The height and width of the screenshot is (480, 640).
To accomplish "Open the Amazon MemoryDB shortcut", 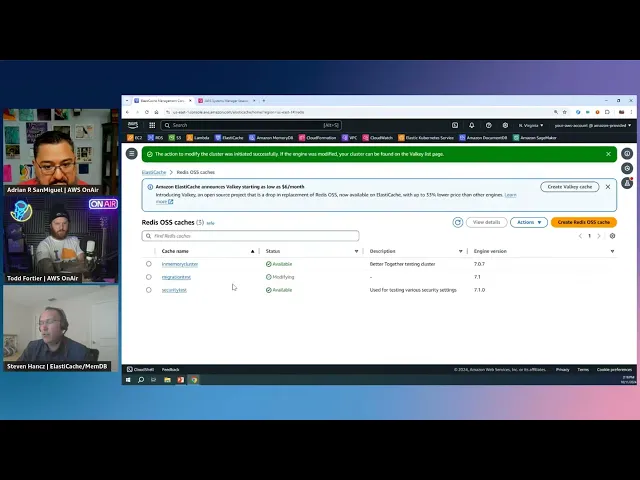I will click(x=271, y=138).
